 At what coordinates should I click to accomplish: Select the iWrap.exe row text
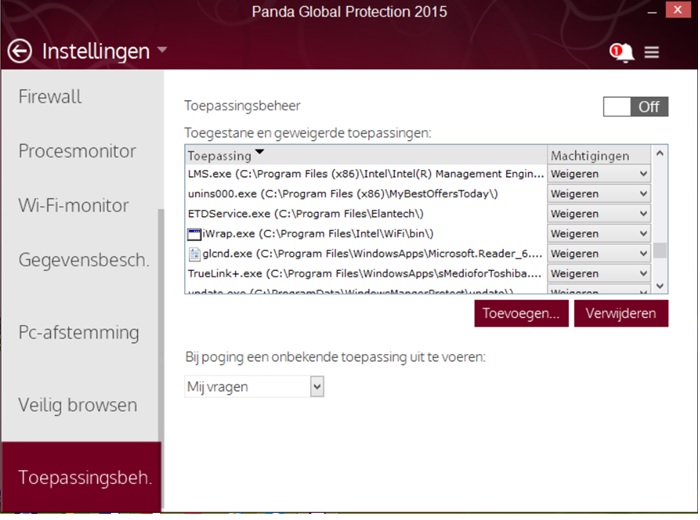click(x=318, y=233)
